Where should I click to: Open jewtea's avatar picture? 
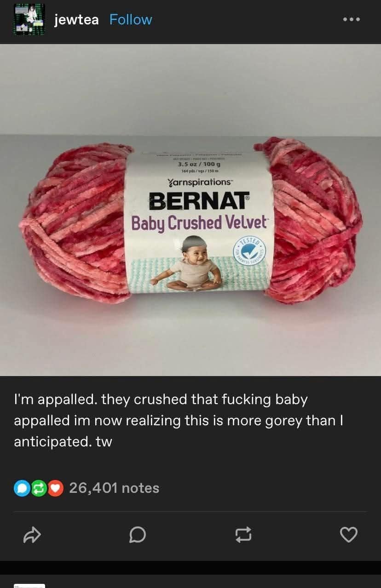(29, 19)
